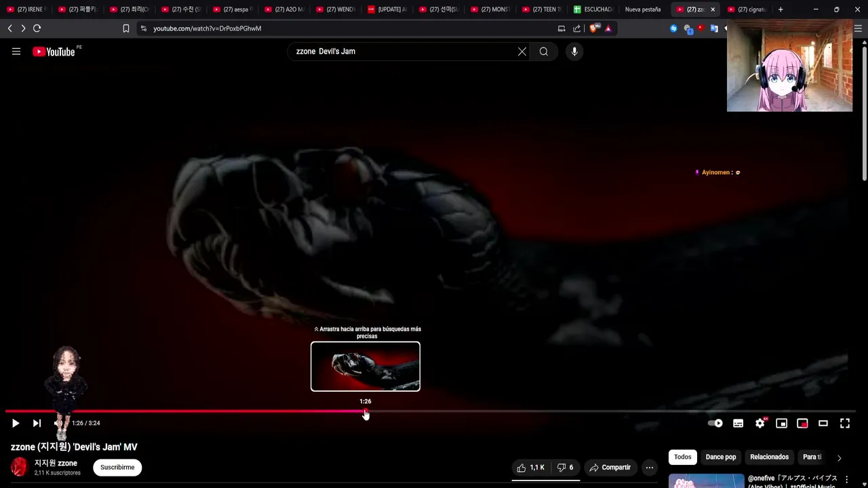Image resolution: width=868 pixels, height=488 pixels.
Task: Open options for the @onefive suggested video
Action: 846,479
